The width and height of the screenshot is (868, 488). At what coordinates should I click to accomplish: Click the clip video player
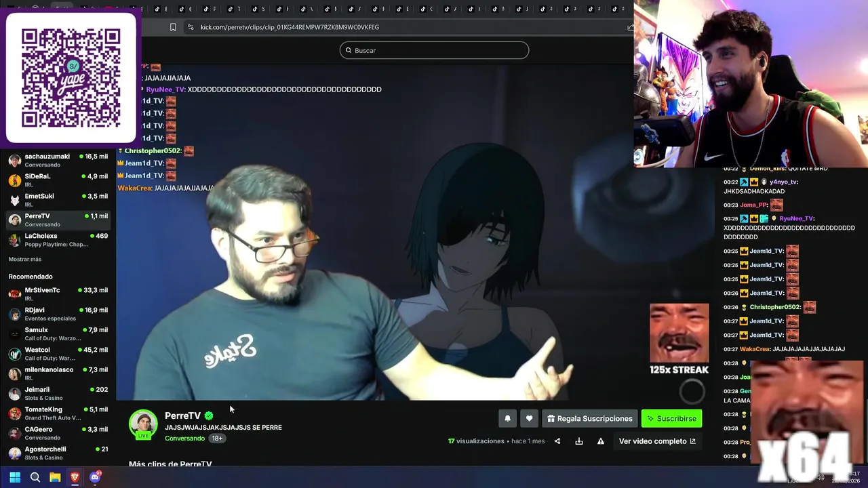pos(415,232)
